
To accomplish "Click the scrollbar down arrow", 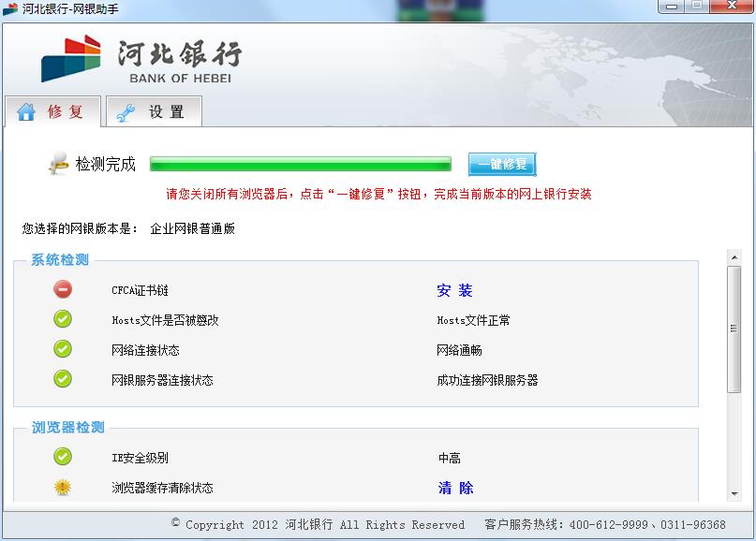I will 734,494.
